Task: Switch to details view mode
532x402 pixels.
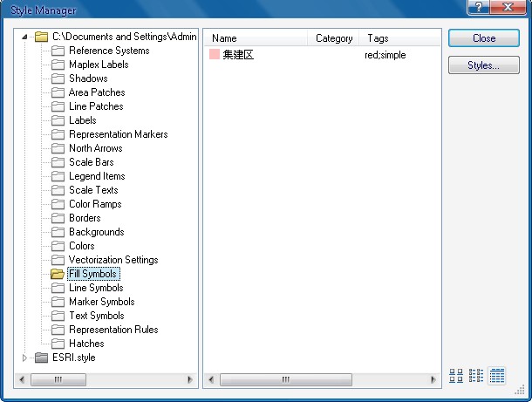Action: [497, 376]
